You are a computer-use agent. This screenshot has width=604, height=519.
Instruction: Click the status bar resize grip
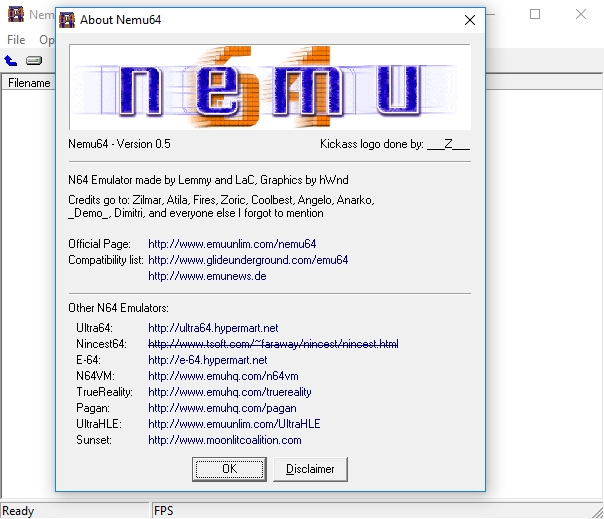[597, 512]
